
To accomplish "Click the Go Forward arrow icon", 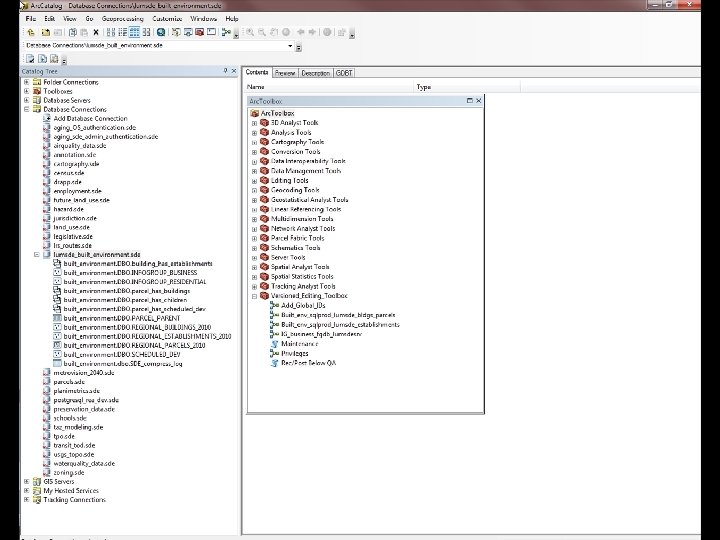I will tap(312, 32).
